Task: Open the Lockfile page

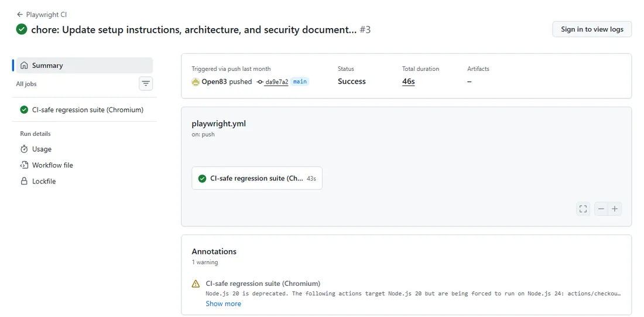Action: coord(38,181)
